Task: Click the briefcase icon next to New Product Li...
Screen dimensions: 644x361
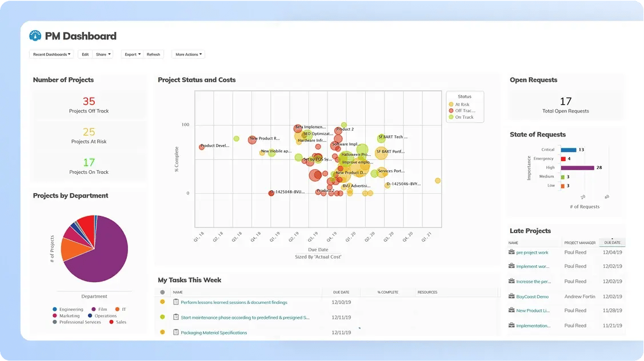Action: point(511,310)
